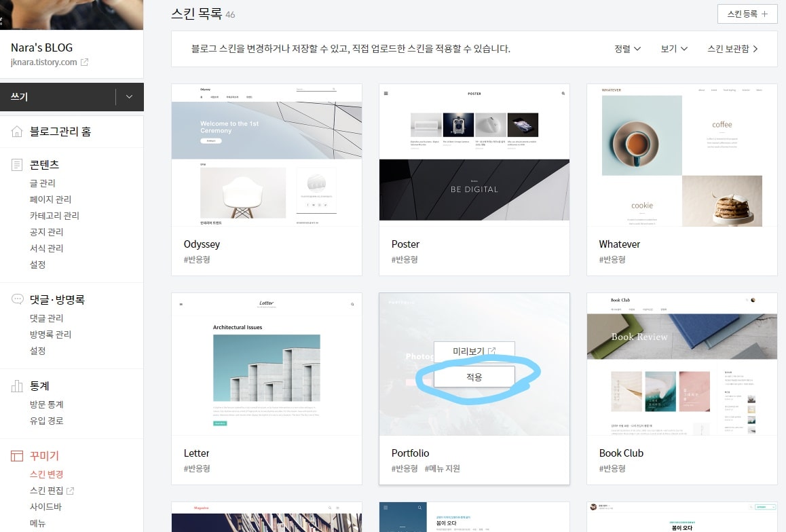Select the Book Club skin thumbnail
786x532 pixels.
click(x=681, y=364)
